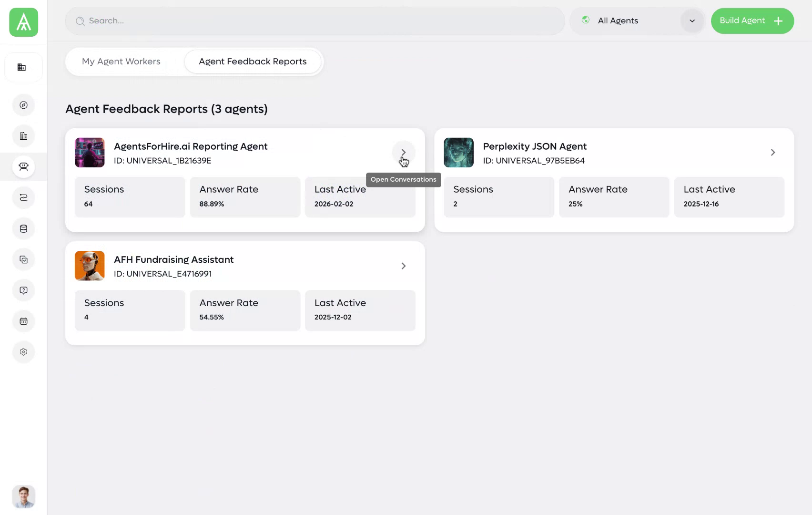812x515 pixels.
Task: Open the compass explore icon
Action: [23, 105]
